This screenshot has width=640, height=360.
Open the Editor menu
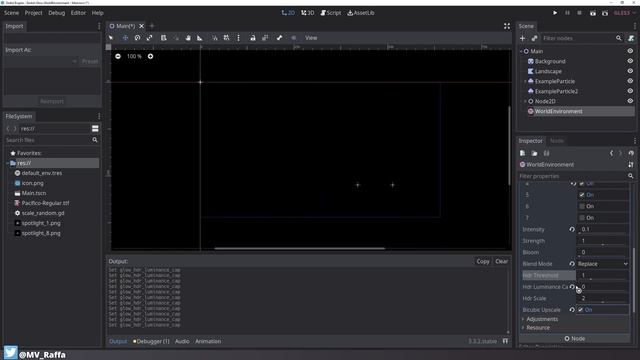(x=78, y=13)
